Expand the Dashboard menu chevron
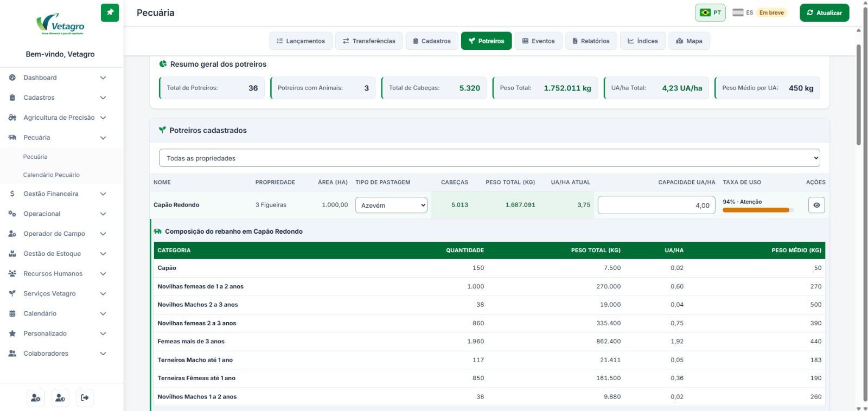 tap(103, 78)
